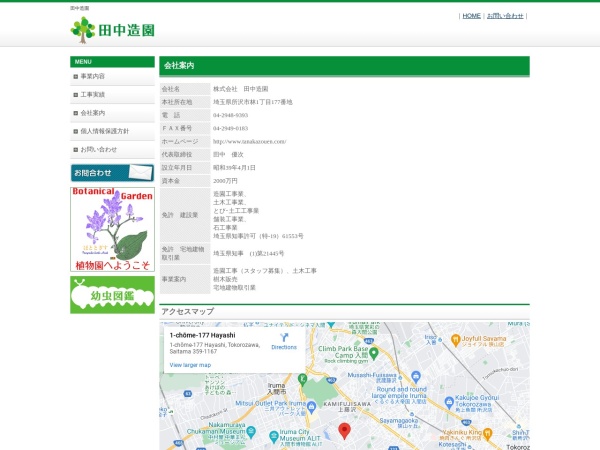Open the 幼虫図鑑 caterpillar banner
600x450 pixels.
(x=112, y=295)
